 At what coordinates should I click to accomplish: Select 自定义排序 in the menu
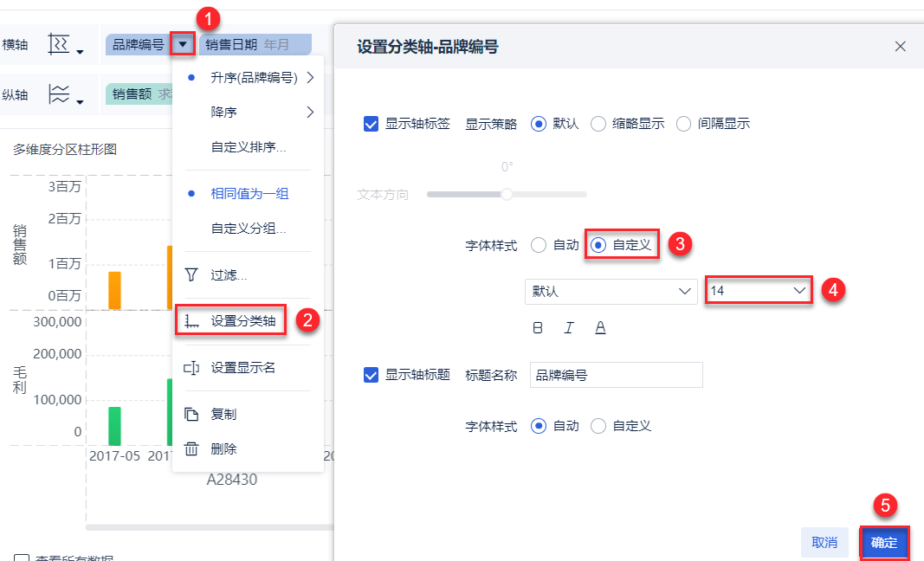click(x=249, y=147)
